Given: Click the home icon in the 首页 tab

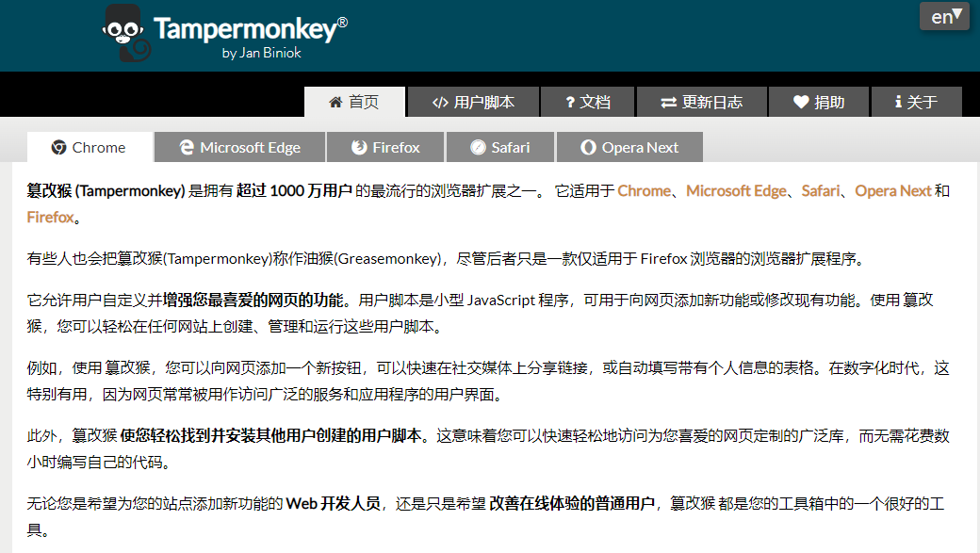Looking at the screenshot, I should click(x=335, y=102).
